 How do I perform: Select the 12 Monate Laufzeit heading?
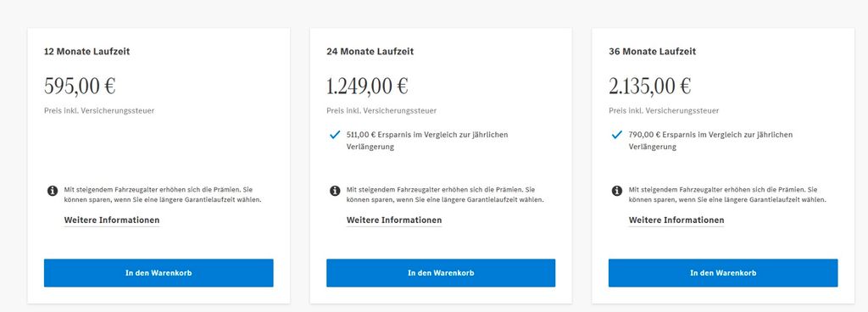87,52
